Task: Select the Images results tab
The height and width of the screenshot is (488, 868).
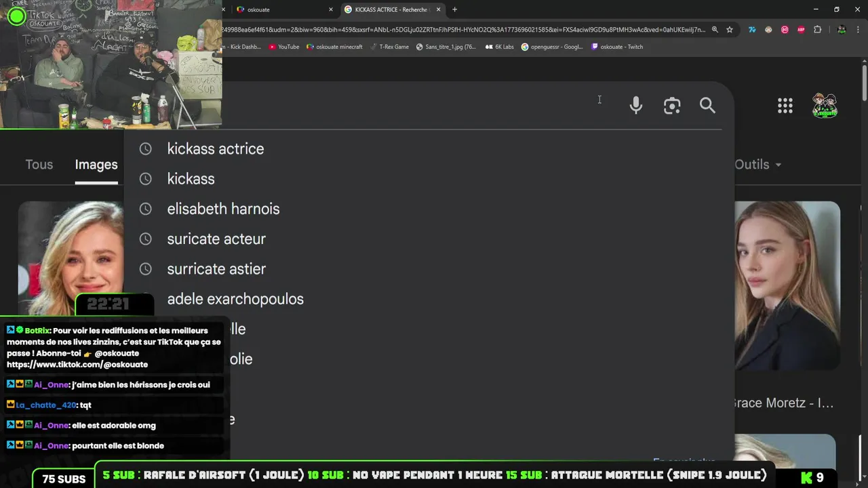Action: 96,165
